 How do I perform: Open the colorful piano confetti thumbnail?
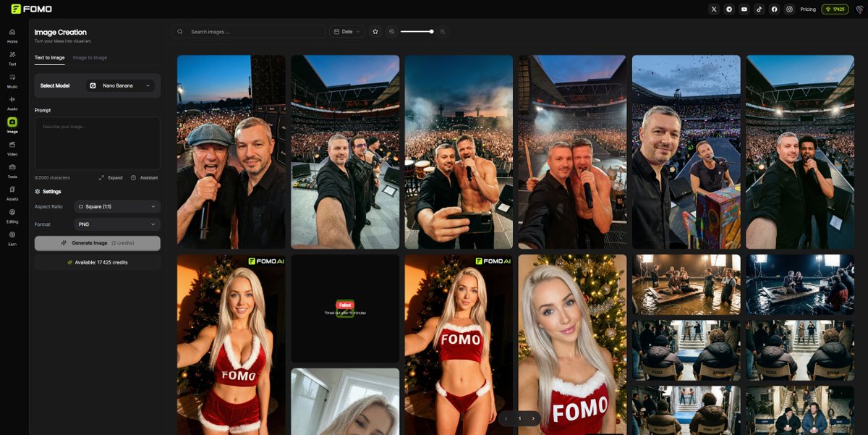686,152
